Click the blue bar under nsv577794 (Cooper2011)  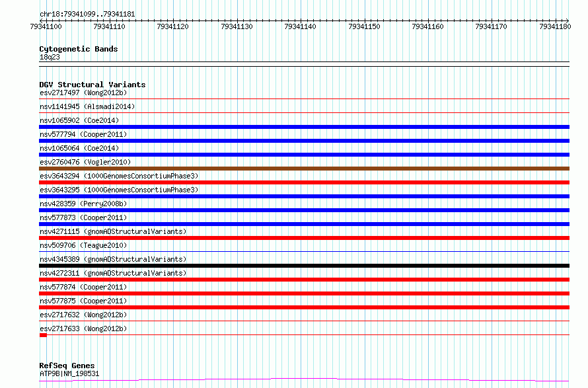pyautogui.click(x=304, y=141)
